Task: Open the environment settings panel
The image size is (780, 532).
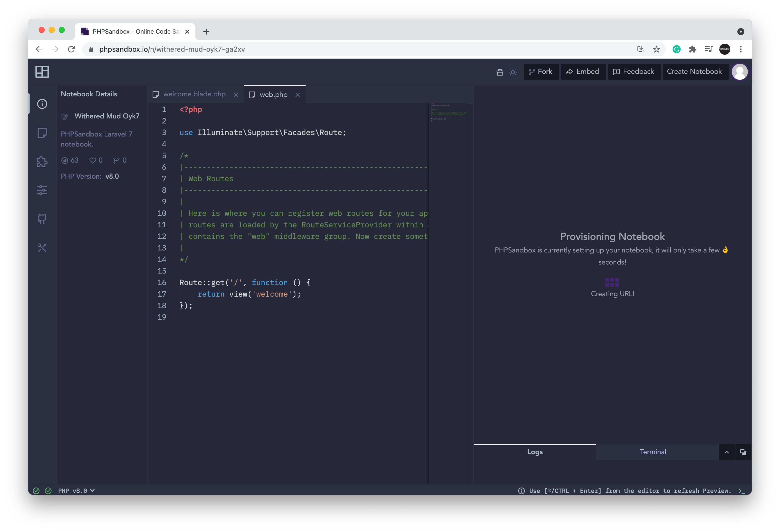Action: pos(42,190)
